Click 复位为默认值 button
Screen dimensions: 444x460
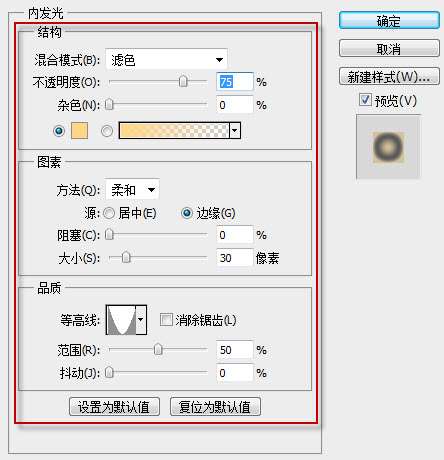pyautogui.click(x=215, y=407)
